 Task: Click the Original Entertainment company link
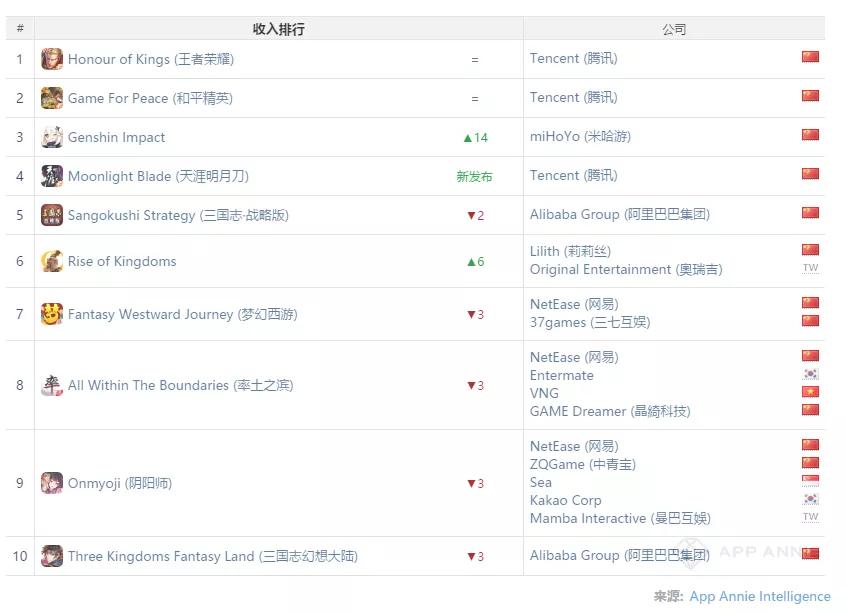tap(626, 269)
